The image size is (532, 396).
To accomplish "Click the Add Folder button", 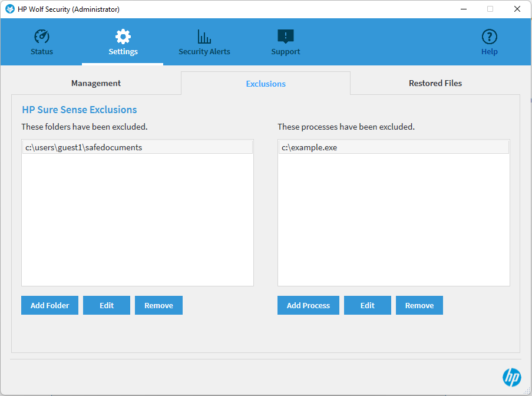I will [x=50, y=305].
